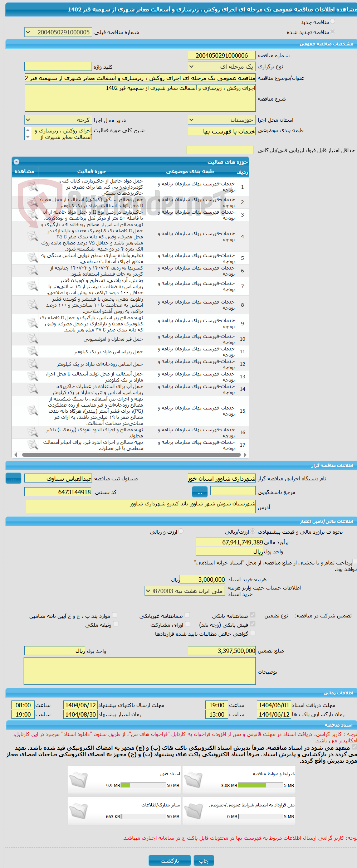The width and height of the screenshot is (357, 868).
Task: Toggle the فیش بانکی (وجه نقد) checkbox
Action: (253, 624)
